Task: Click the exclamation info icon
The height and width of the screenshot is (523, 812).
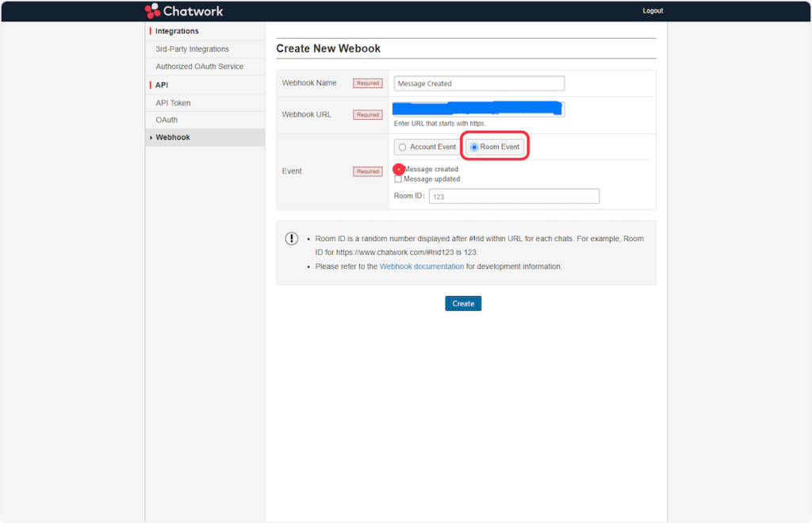Action: point(292,239)
